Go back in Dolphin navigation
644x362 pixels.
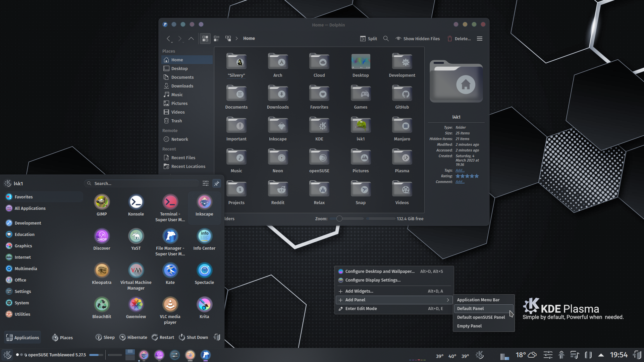(x=169, y=39)
